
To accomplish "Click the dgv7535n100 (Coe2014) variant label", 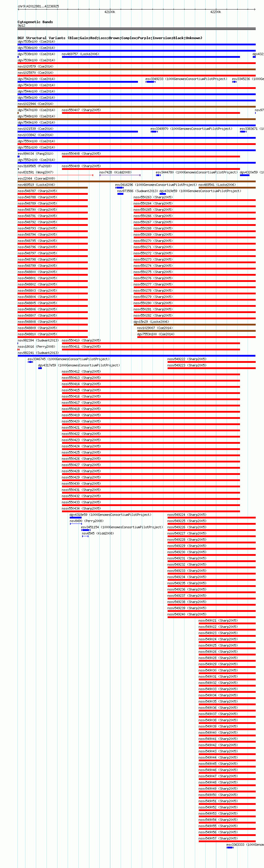I will [x=36, y=42].
